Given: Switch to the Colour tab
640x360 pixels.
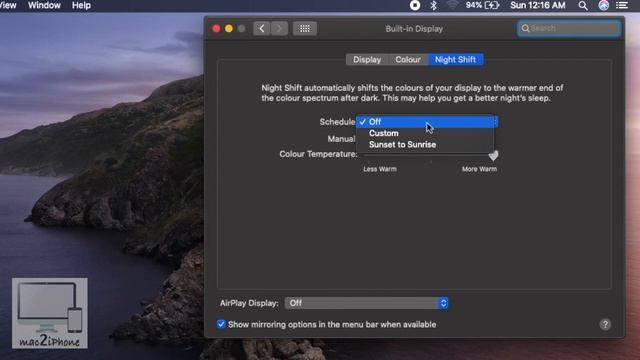Looking at the screenshot, I should click(408, 60).
